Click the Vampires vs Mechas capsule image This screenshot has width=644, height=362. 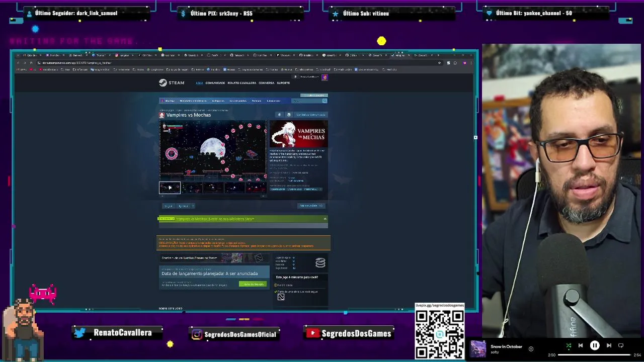tap(298, 134)
